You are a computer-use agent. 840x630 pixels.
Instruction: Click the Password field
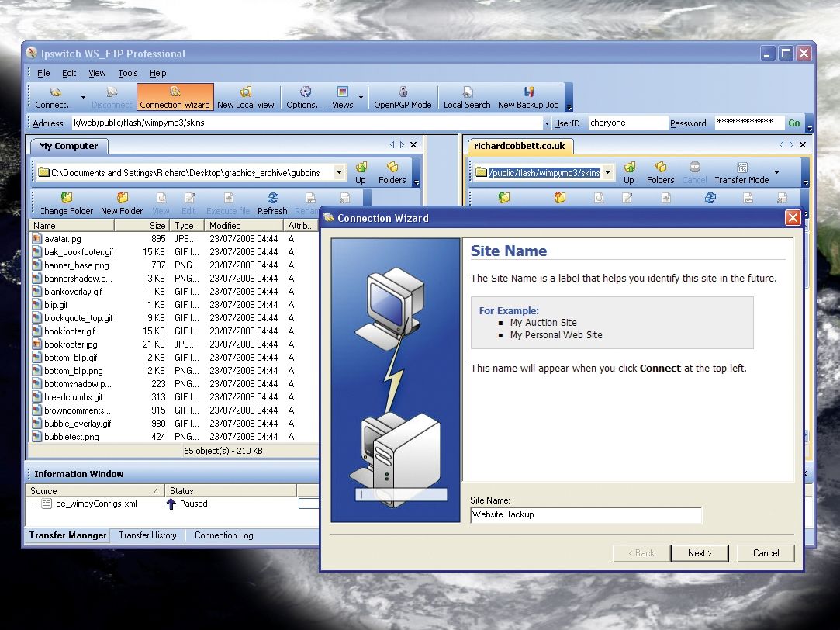point(748,123)
